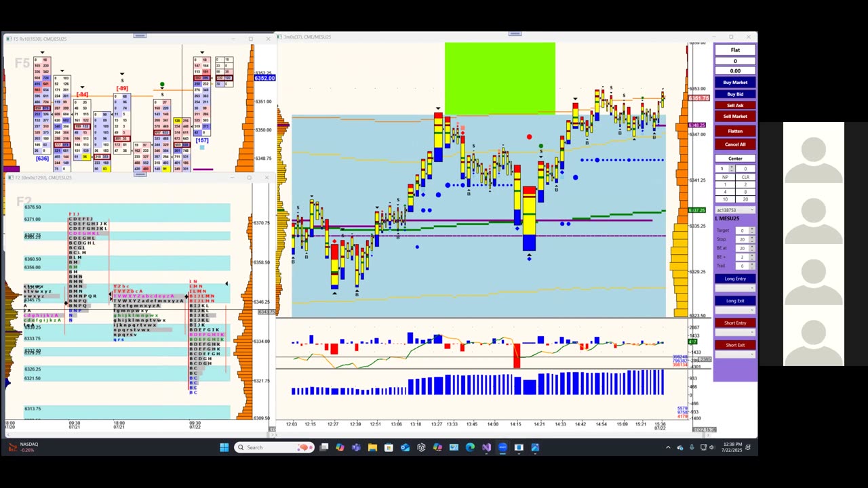Viewport: 868px width, 488px height.
Task: Open the Windows Start menu
Action: 224,447
